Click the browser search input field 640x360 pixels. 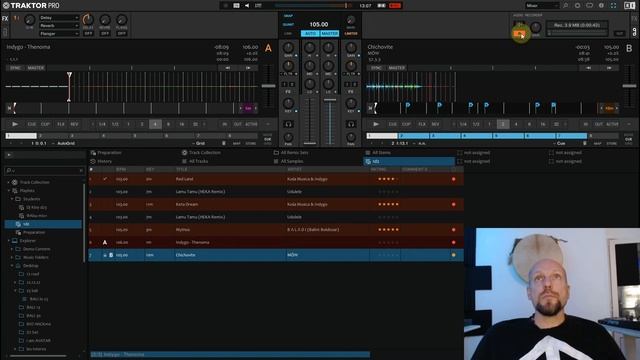44,170
